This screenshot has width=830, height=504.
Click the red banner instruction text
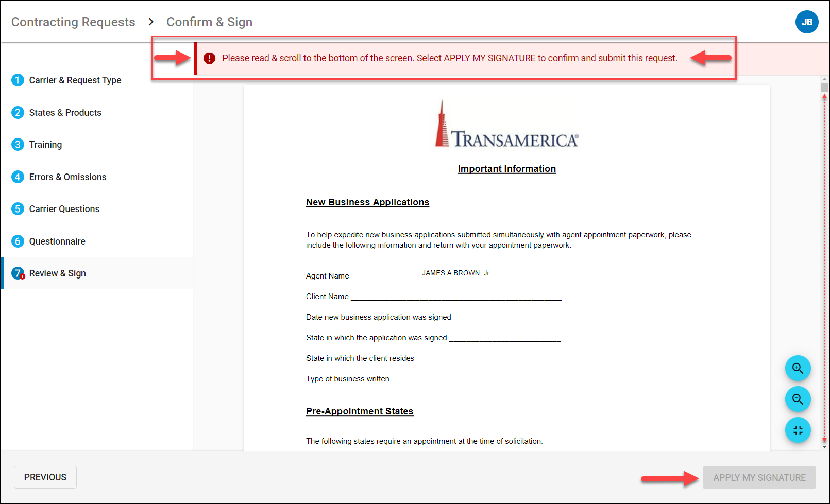(x=450, y=58)
